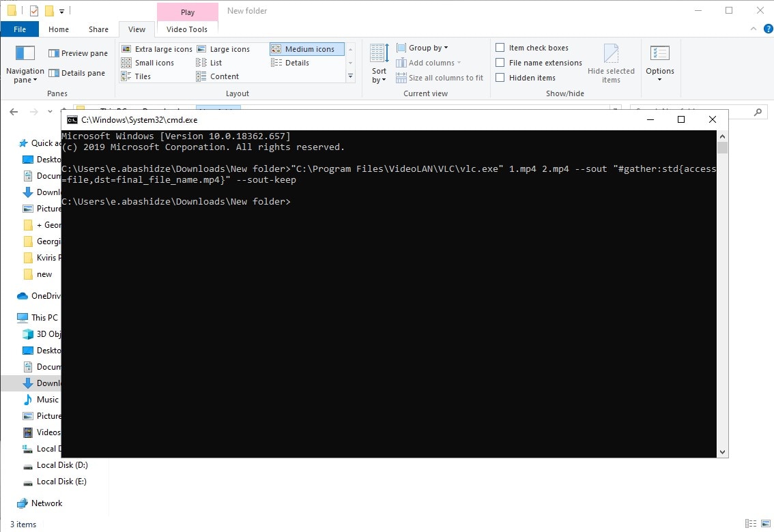Open the Options dropdown arrow

660,79
